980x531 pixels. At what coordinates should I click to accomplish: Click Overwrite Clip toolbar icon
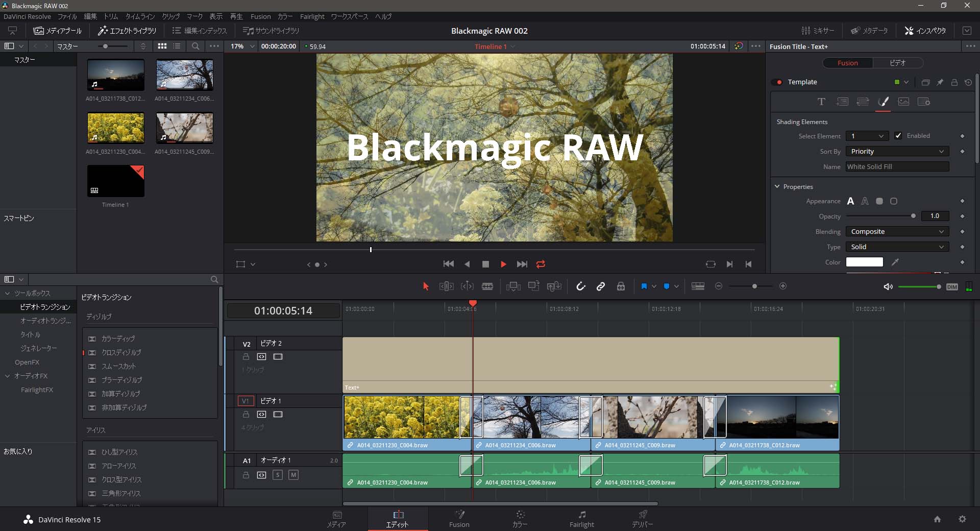[534, 286]
